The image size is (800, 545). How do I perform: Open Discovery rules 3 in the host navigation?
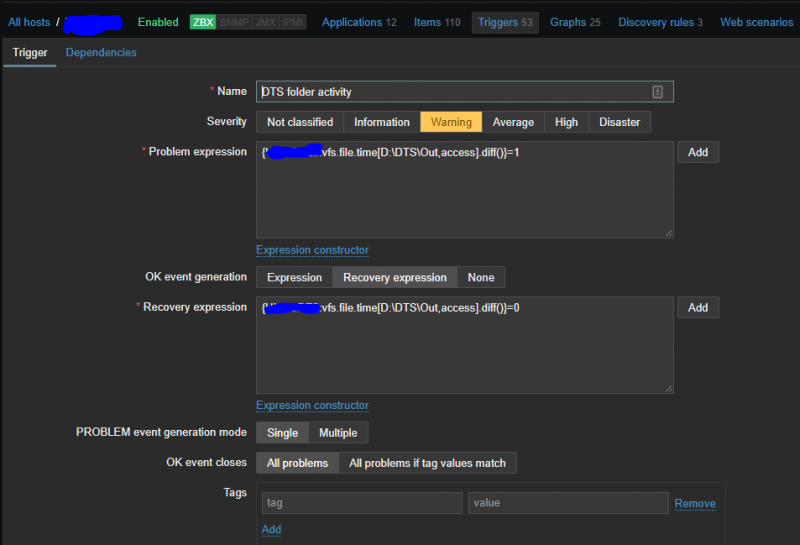click(x=660, y=22)
